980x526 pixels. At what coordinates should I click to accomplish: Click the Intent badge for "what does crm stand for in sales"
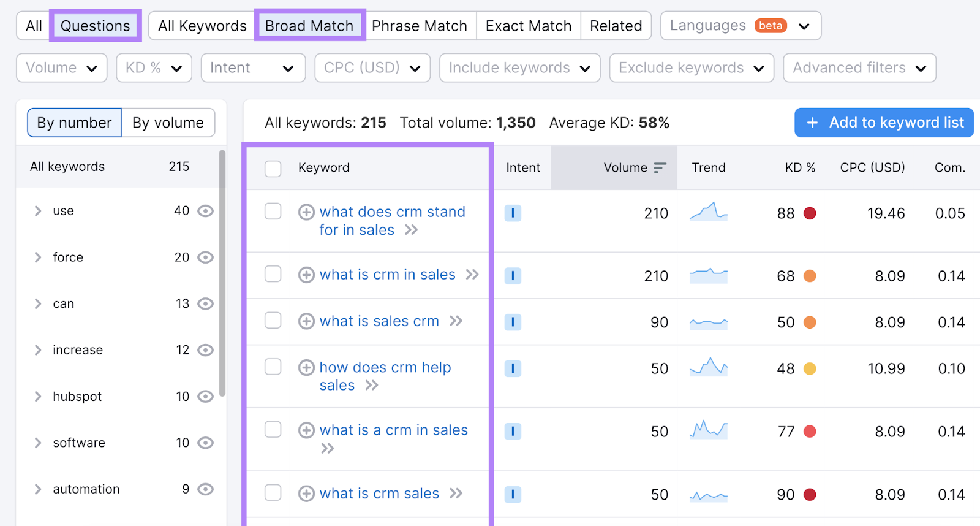point(513,213)
